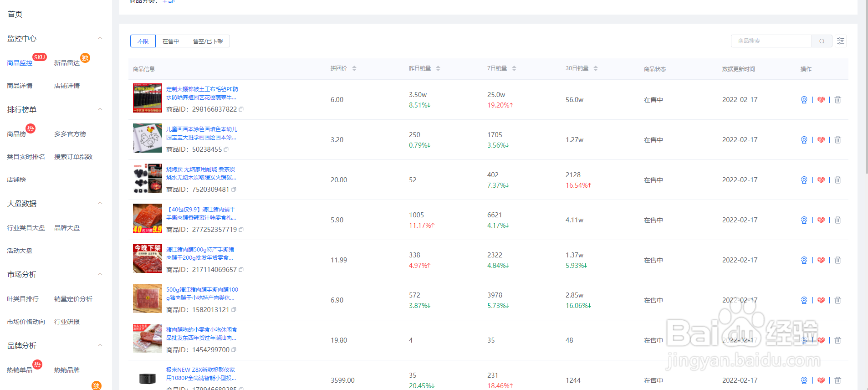Open 类目实时排名 in the sidebar
The width and height of the screenshot is (868, 390).
(26, 157)
